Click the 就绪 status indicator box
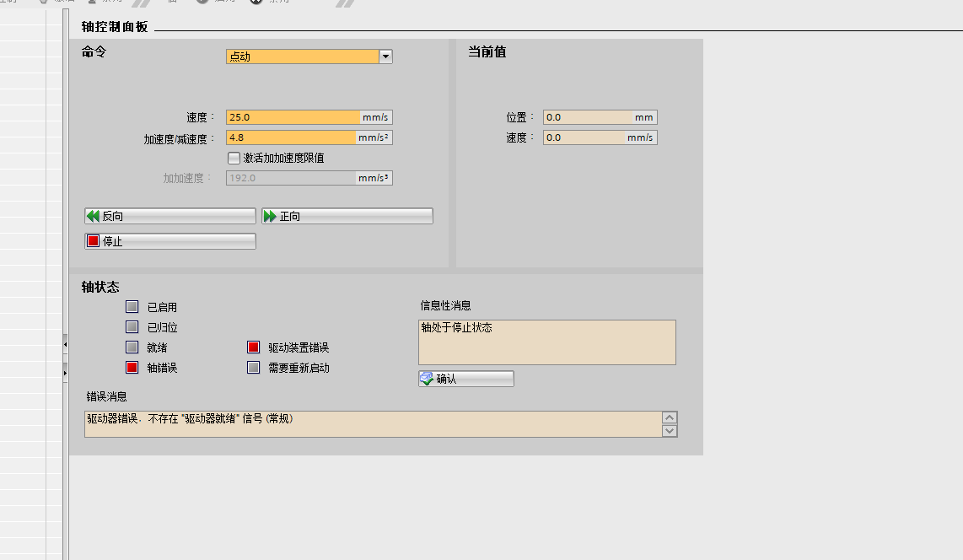 tap(132, 347)
